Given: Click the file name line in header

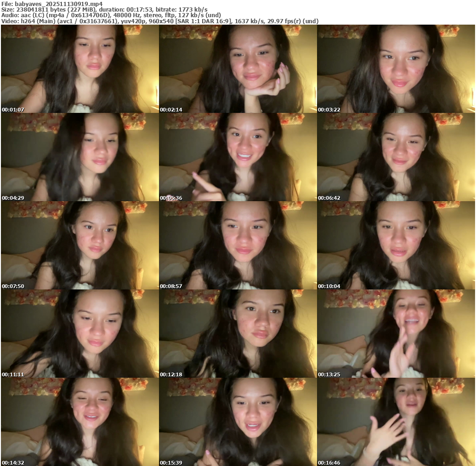Looking at the screenshot, I should (x=52, y=3).
